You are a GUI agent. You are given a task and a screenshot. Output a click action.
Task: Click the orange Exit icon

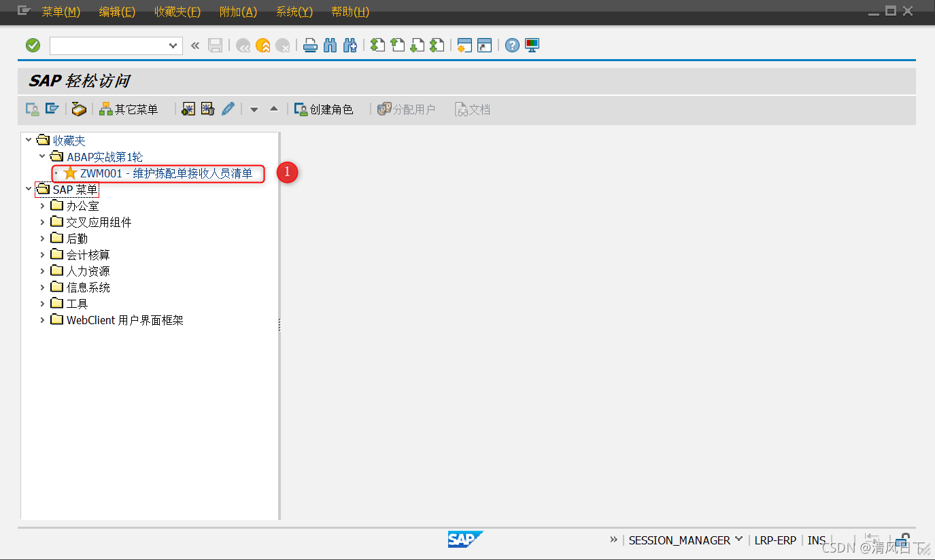coord(262,46)
